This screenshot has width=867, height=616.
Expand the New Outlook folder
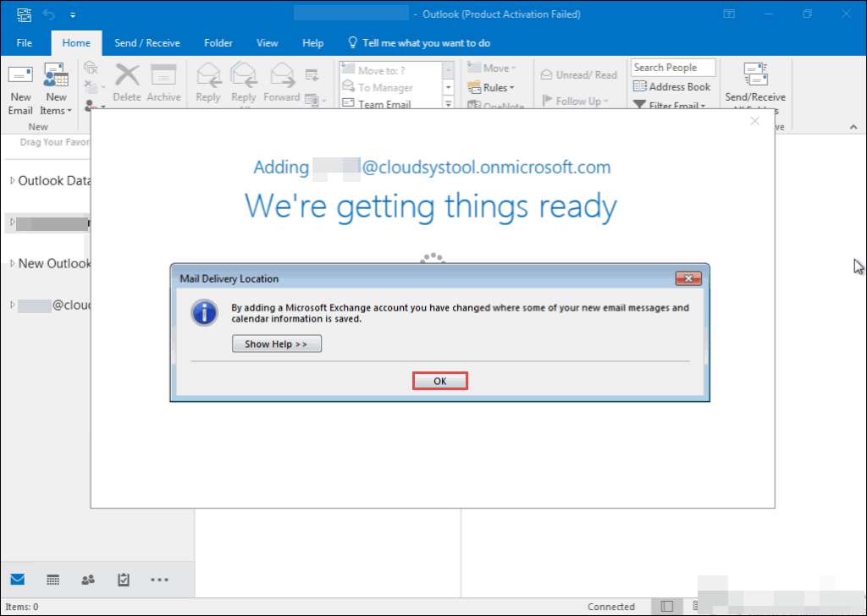pyautogui.click(x=13, y=263)
